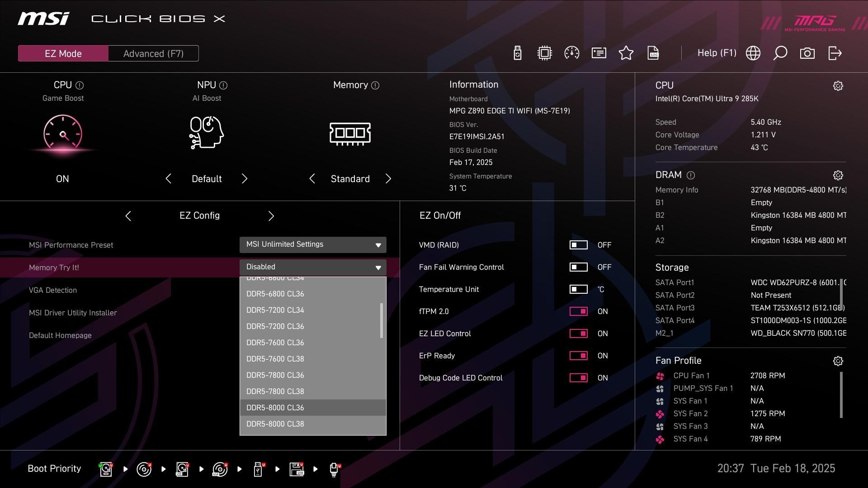Open the info icon next to Memory heading
Screen dimensions: 868x488
pos(375,85)
